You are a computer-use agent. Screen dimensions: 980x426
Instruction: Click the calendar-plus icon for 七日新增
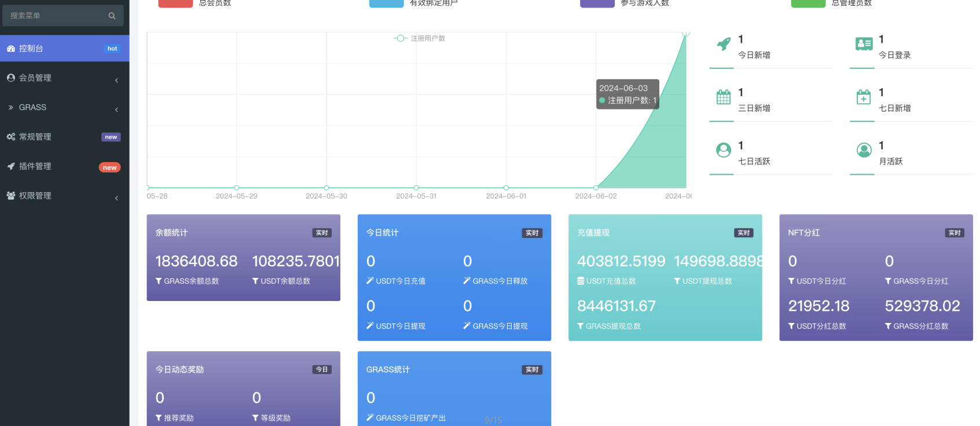[864, 97]
